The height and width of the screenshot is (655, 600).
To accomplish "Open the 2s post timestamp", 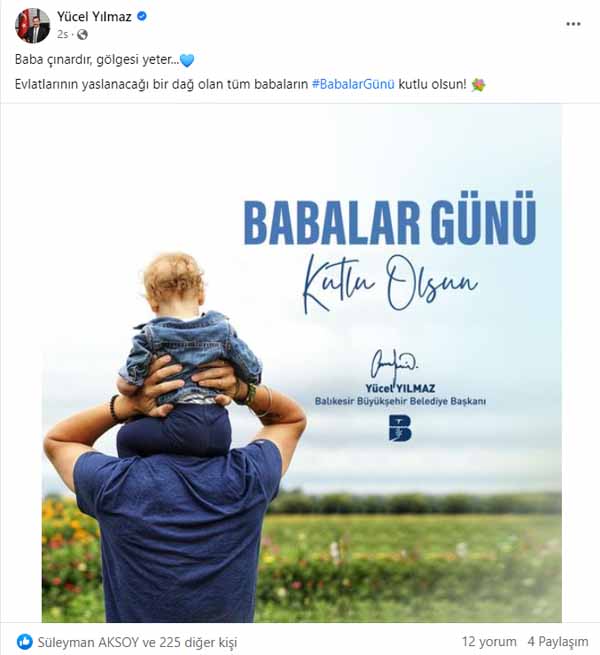I will pos(62,35).
